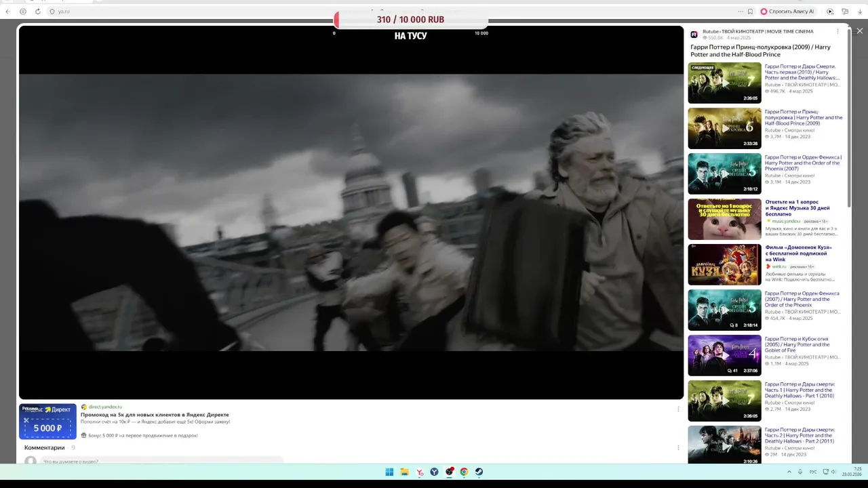Go back in browser history
Viewport: 868px width, 488px height.
(8, 12)
